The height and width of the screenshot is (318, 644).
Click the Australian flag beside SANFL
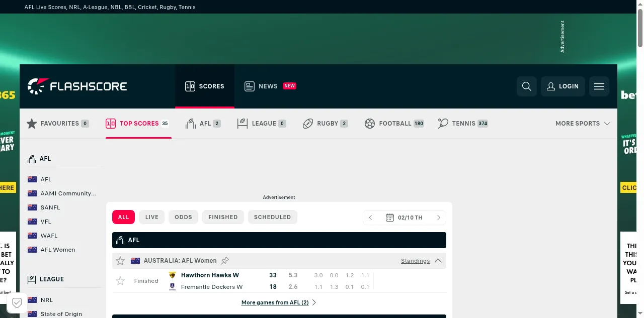point(32,207)
